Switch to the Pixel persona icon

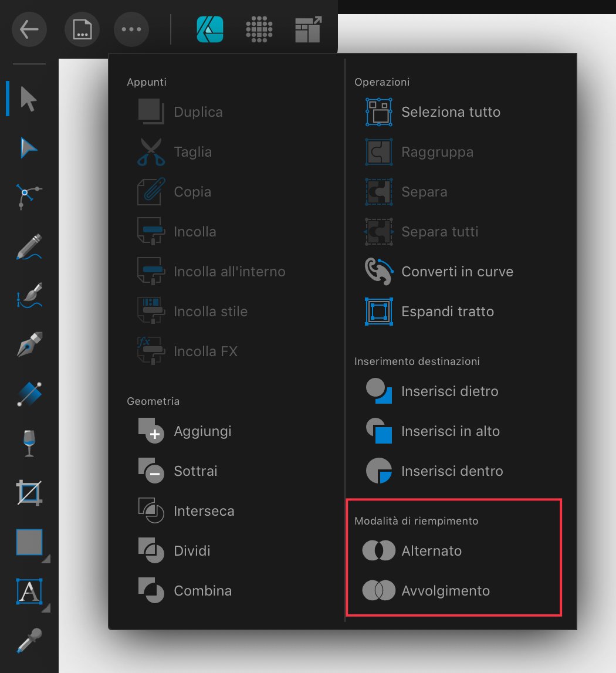259,29
